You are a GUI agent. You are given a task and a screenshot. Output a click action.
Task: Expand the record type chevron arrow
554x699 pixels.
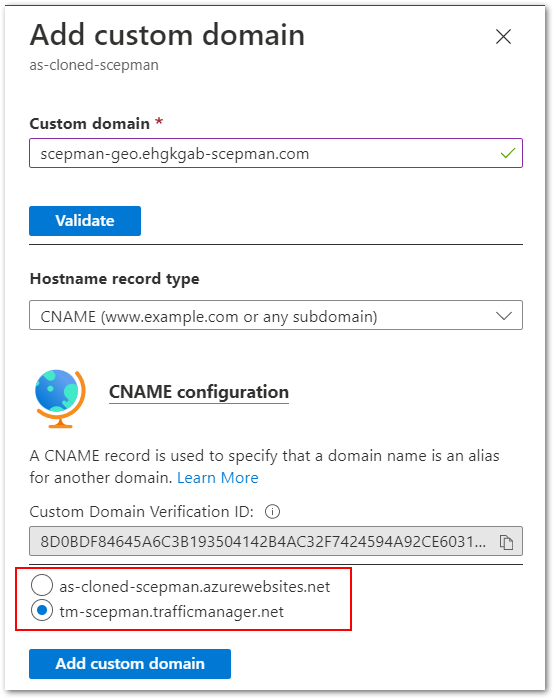[x=504, y=316]
